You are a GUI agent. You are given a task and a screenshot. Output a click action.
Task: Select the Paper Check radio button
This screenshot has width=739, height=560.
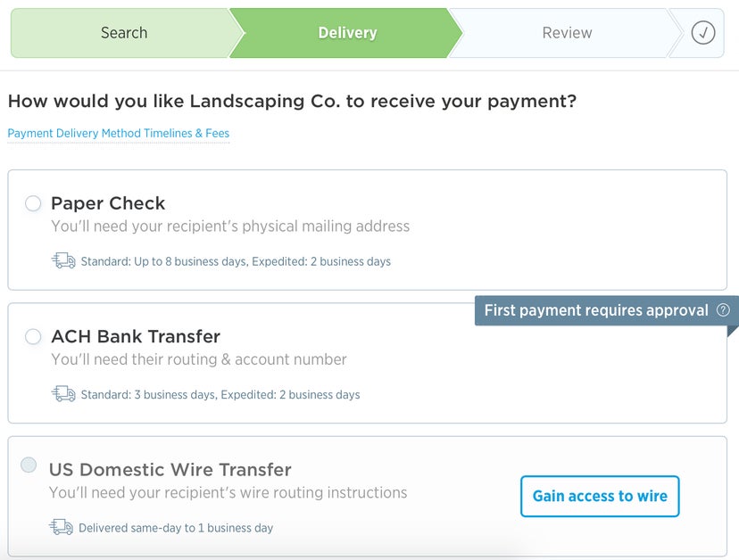33,203
